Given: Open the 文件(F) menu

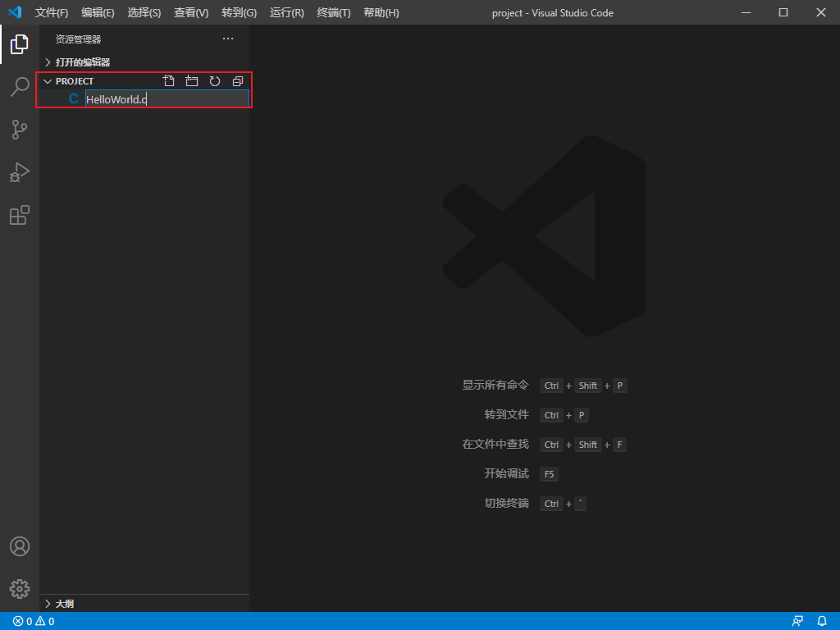Looking at the screenshot, I should point(52,12).
